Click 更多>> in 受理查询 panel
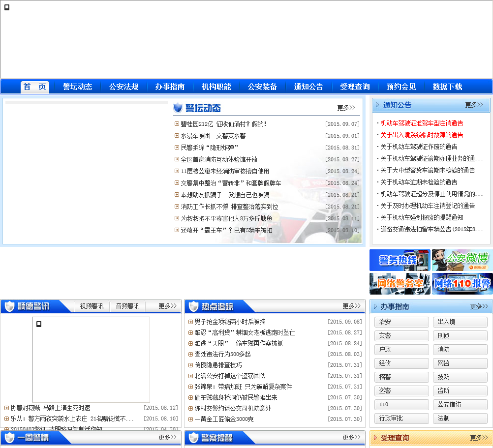 479,438
